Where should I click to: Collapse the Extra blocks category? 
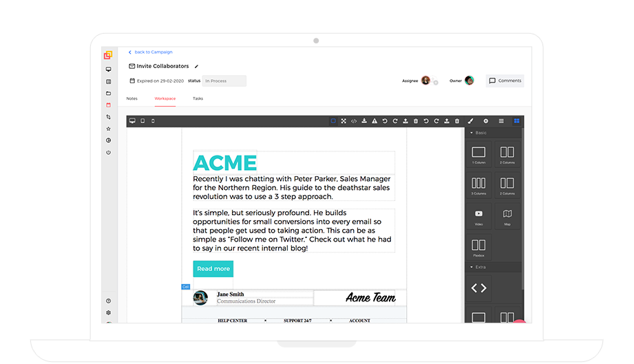click(494, 267)
